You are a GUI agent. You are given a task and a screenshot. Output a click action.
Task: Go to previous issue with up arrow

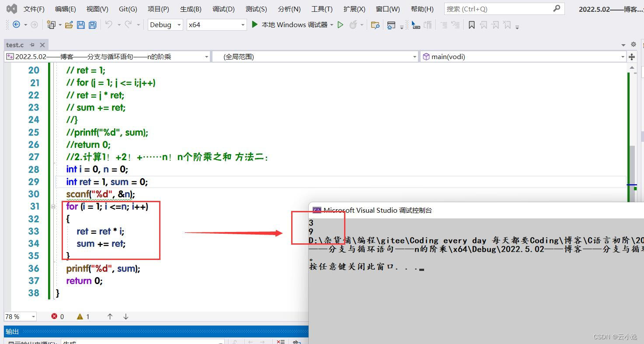tap(110, 316)
